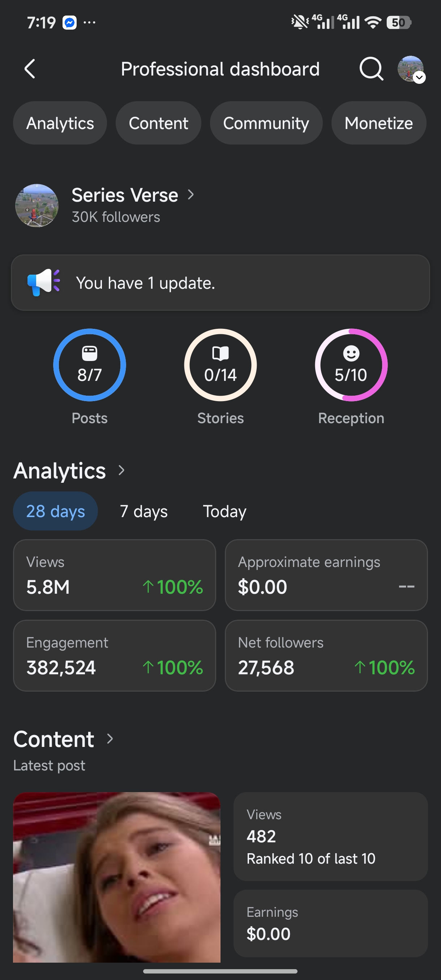Tap the back arrow icon
Viewport: 441px width, 980px height.
(x=30, y=69)
